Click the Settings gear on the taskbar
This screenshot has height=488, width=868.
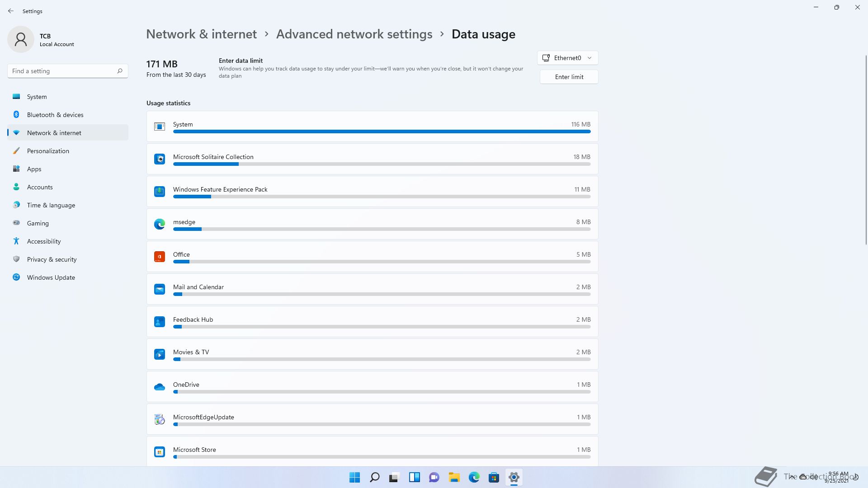(x=514, y=477)
